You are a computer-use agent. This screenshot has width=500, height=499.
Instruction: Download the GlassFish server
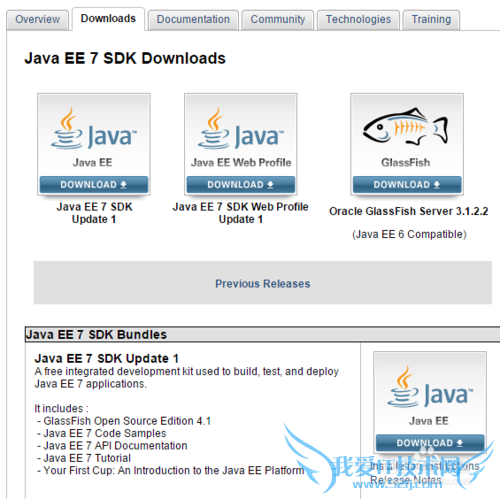pos(407,185)
